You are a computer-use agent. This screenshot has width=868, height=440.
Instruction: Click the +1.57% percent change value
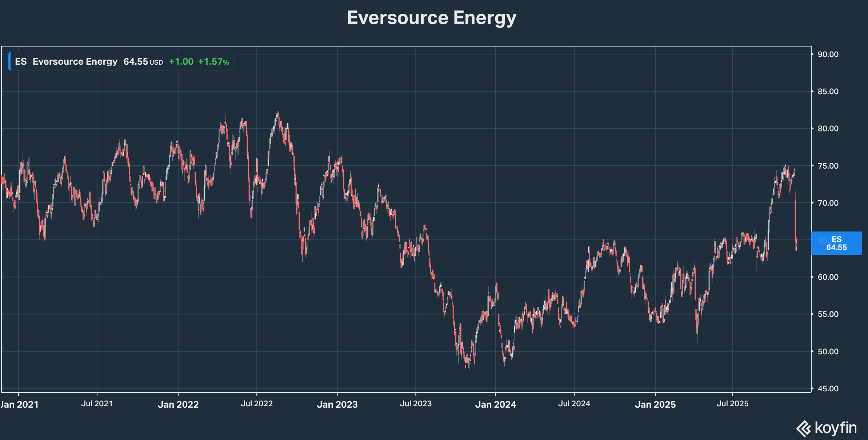(x=213, y=62)
